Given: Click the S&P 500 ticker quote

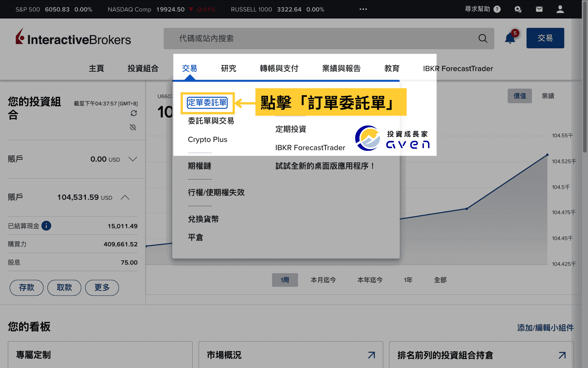Looking at the screenshot, I should tap(54, 9).
